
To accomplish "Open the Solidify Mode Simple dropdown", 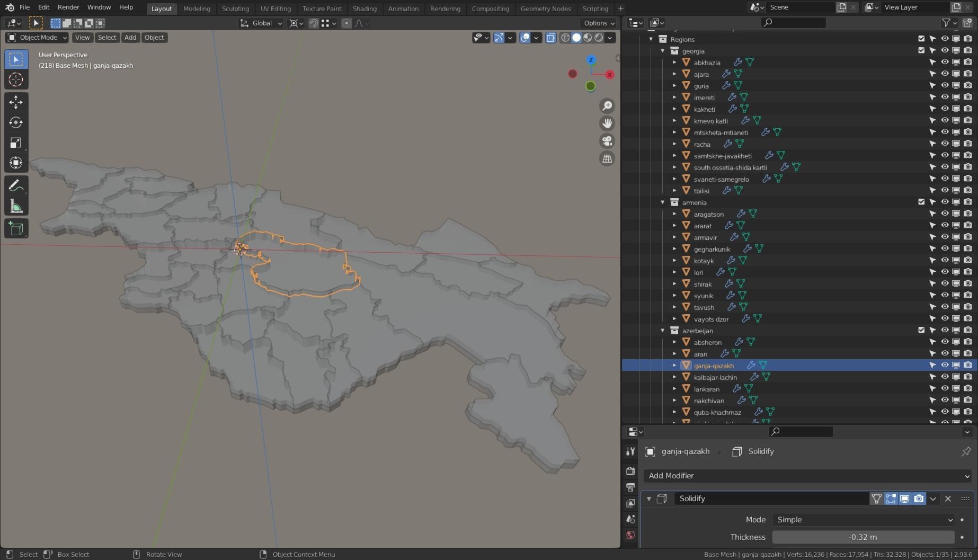I will coord(863,520).
